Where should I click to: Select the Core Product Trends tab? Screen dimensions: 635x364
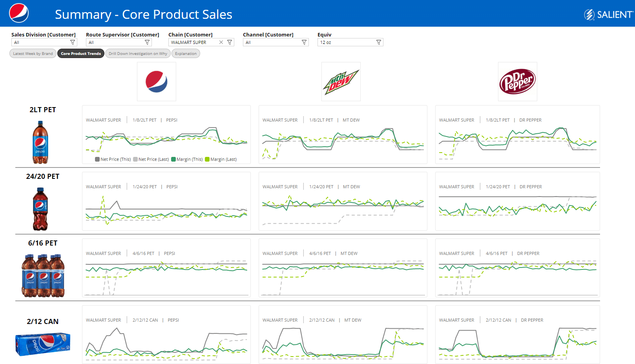(81, 54)
